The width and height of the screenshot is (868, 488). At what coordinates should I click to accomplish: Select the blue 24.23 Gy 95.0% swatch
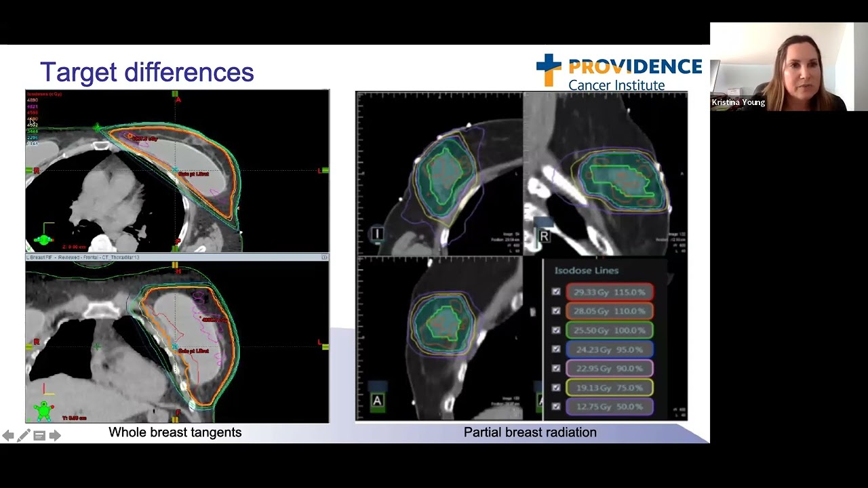coord(610,349)
